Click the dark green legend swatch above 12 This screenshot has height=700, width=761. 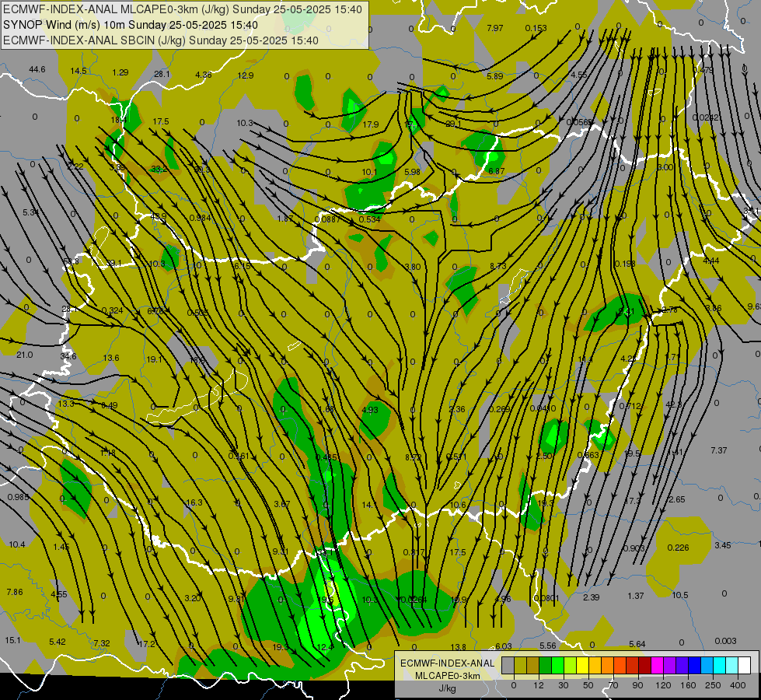click(546, 665)
